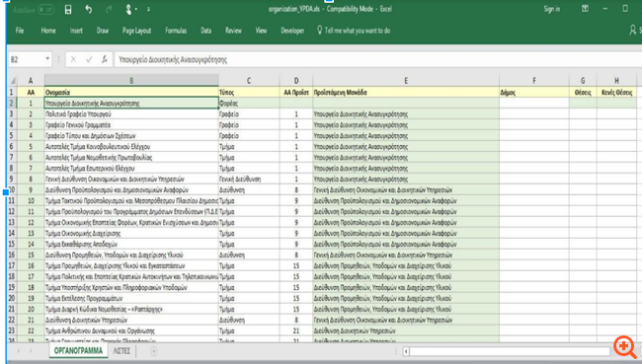Switch to the Formulas tab

[x=176, y=31]
